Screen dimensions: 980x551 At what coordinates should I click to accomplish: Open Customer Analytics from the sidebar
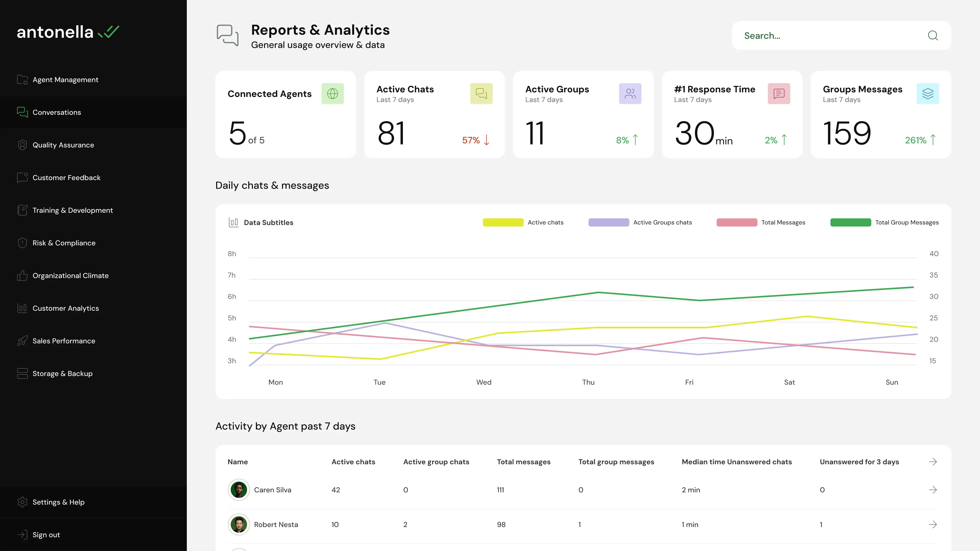[65, 308]
